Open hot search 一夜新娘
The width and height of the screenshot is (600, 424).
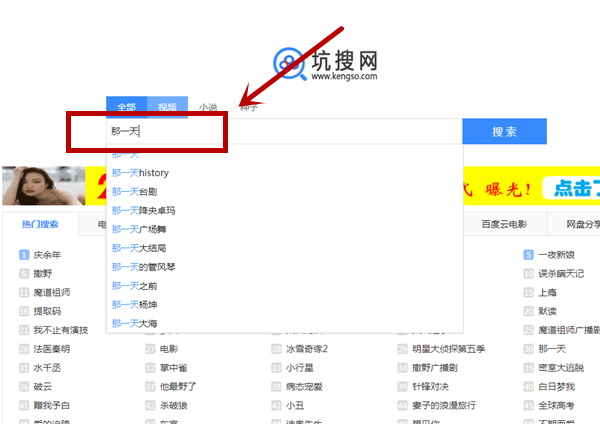click(x=557, y=255)
